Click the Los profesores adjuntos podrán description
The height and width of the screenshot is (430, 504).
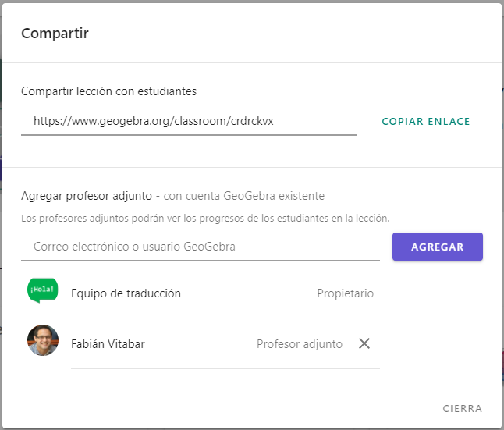point(205,219)
